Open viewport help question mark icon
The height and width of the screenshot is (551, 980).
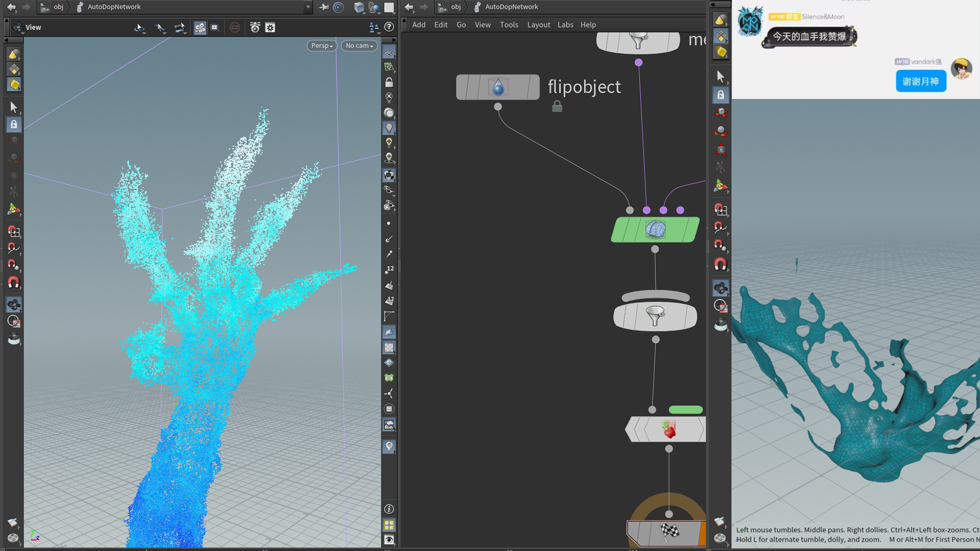(x=389, y=27)
